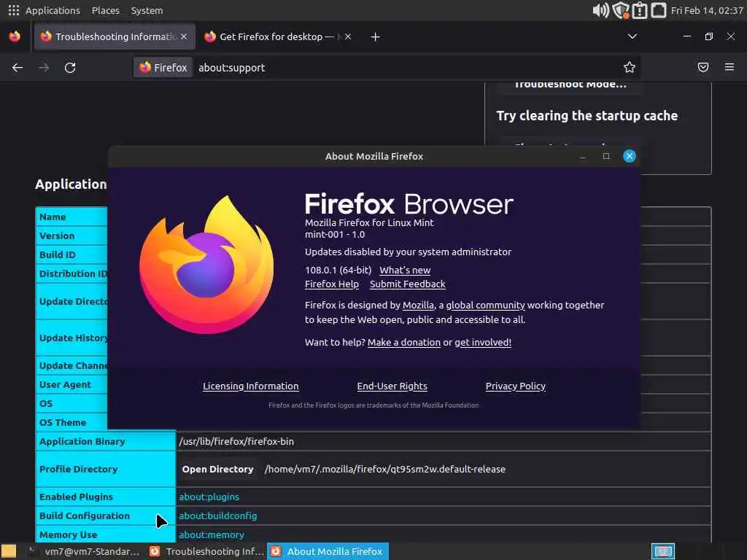Click the Version row header

(71, 236)
